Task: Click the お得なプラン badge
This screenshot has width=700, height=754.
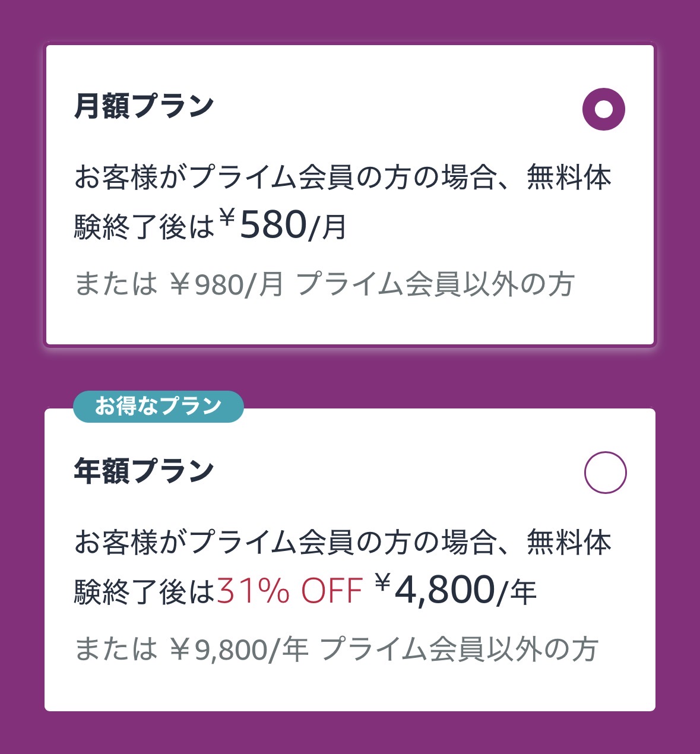Action: tap(158, 407)
